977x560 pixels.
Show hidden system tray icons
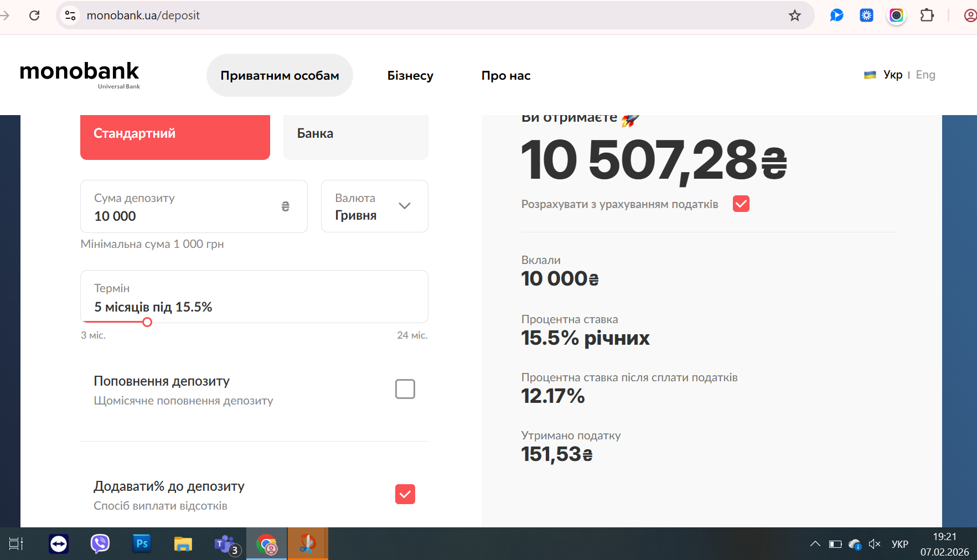tap(815, 544)
